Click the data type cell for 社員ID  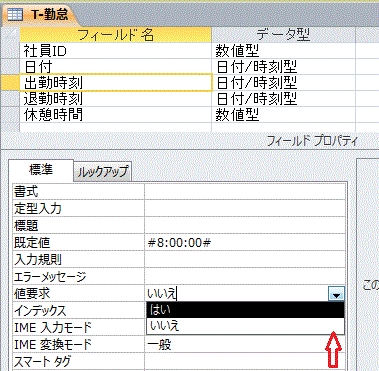click(283, 51)
